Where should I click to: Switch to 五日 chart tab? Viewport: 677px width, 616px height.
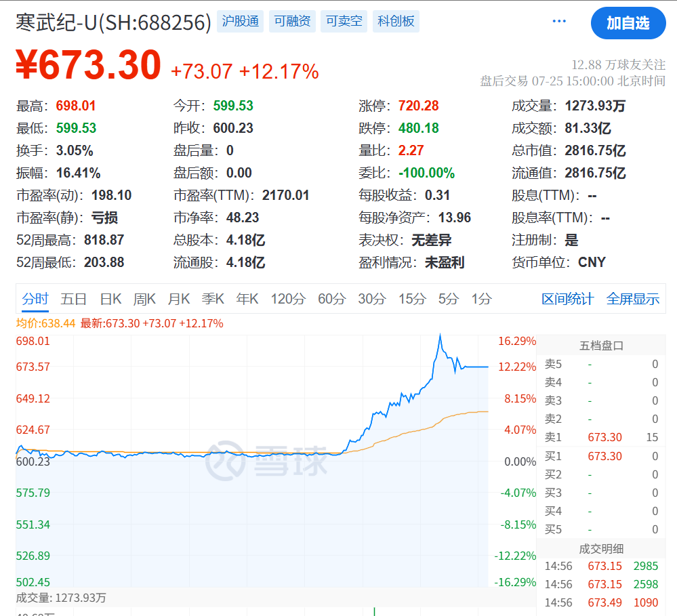73,299
